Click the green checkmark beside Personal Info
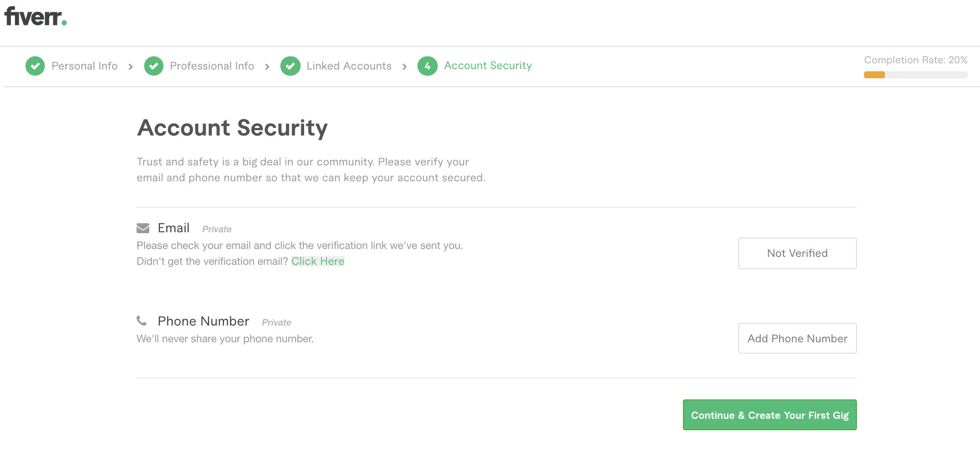Screen dimensions: 980x461 35,66
